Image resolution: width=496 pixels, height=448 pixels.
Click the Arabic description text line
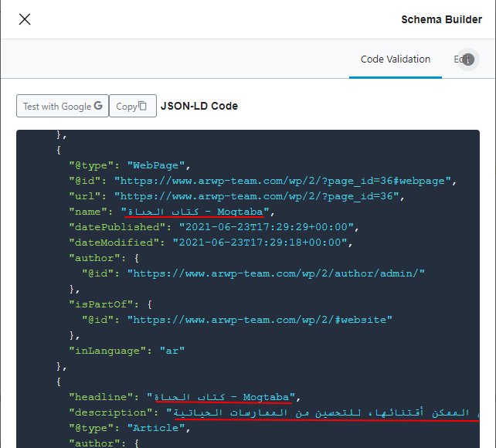[x=321, y=412]
